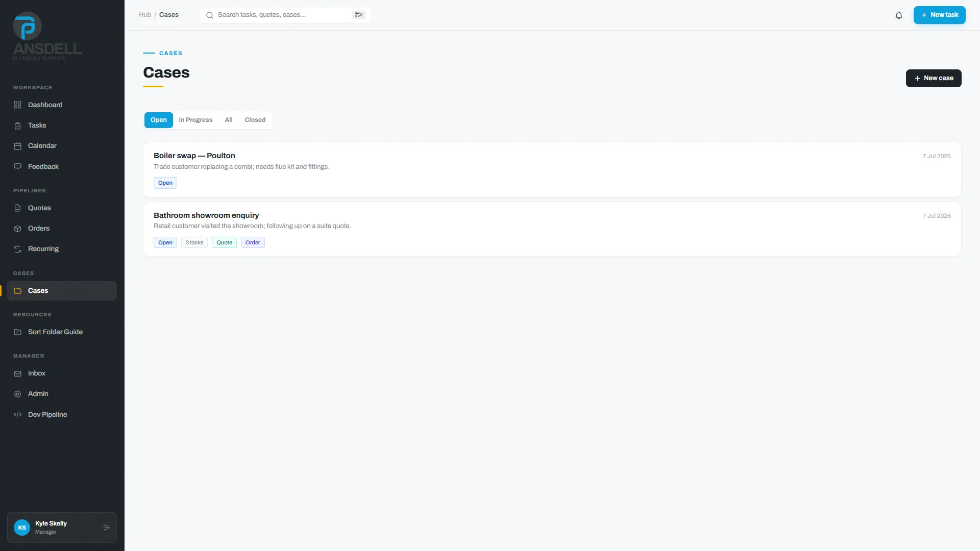
Task: Click the Sort Folder Guide icon
Action: [x=17, y=332]
